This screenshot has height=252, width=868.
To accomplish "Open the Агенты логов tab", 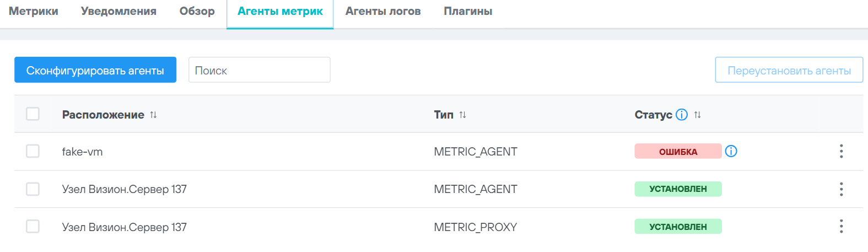I will pyautogui.click(x=383, y=12).
